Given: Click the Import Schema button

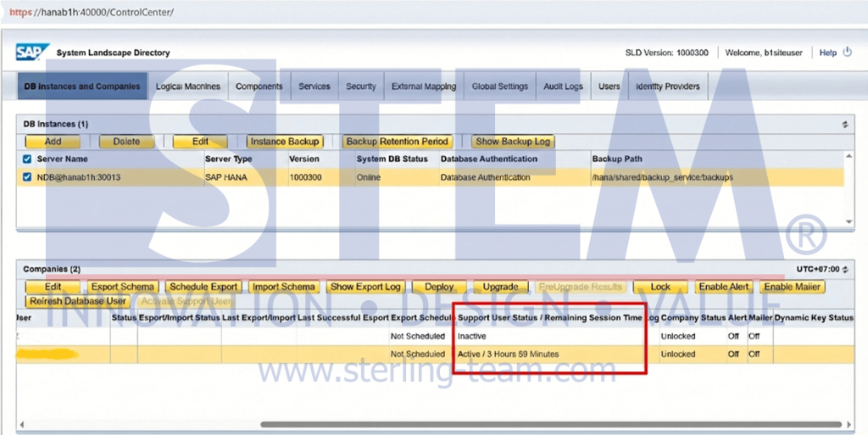Looking at the screenshot, I should pos(283,287).
